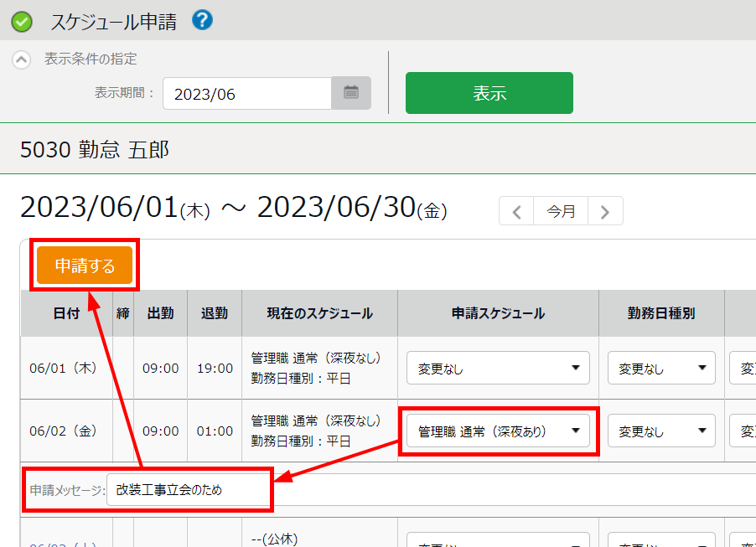Open 勤務日種別 dropdown for 06/02

[x=661, y=431]
